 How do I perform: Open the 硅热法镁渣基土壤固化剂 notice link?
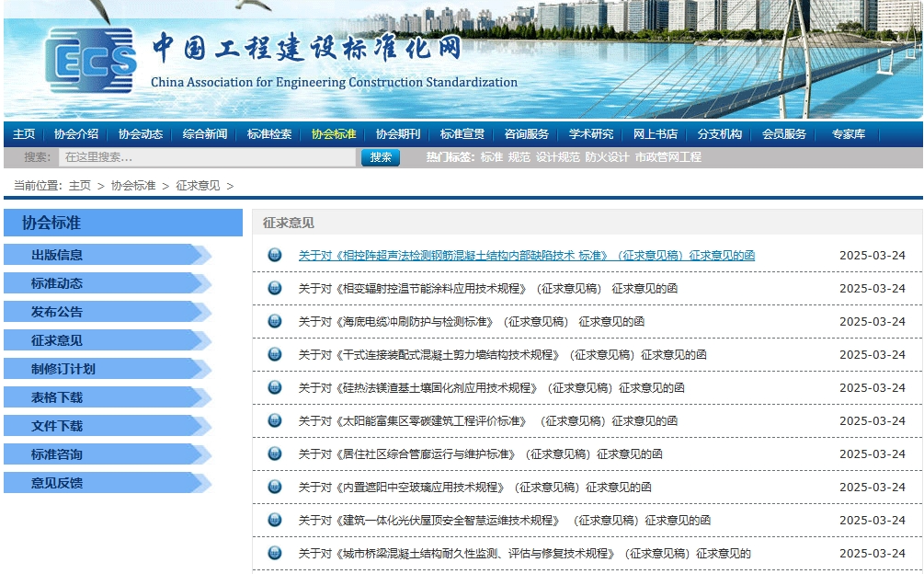click(x=491, y=387)
